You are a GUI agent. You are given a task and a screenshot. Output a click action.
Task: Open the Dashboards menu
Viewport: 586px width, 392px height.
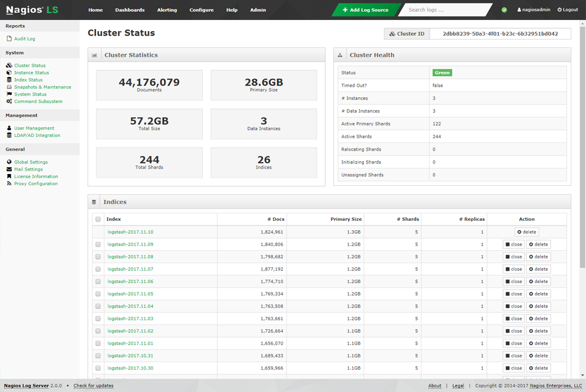(x=130, y=10)
